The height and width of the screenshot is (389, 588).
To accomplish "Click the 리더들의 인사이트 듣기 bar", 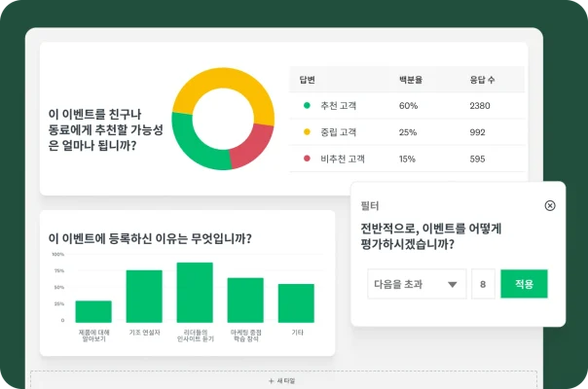I will click(195, 293).
